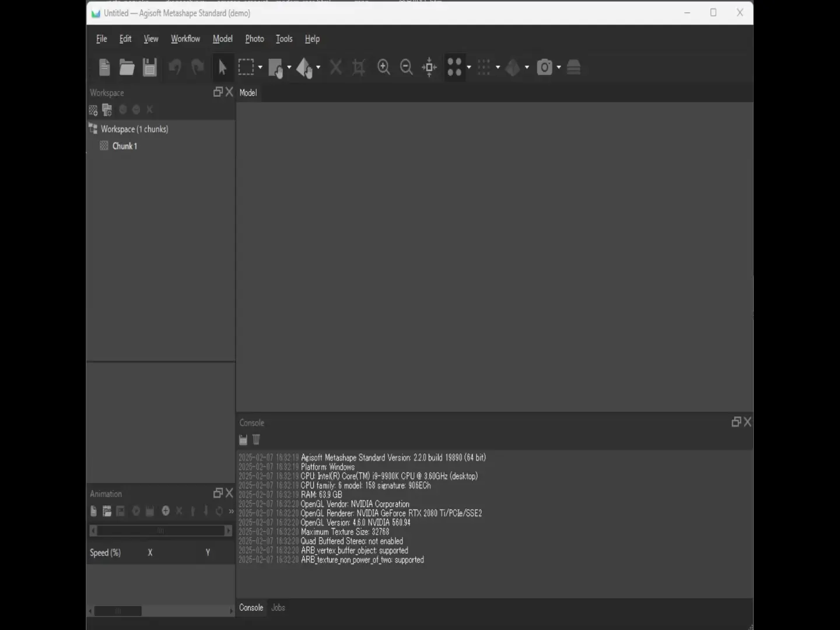Load a camera track in the Animation toolbar

(107, 511)
